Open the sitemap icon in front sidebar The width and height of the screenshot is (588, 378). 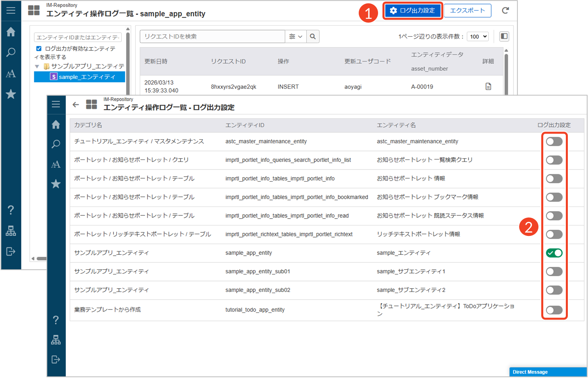click(56, 340)
